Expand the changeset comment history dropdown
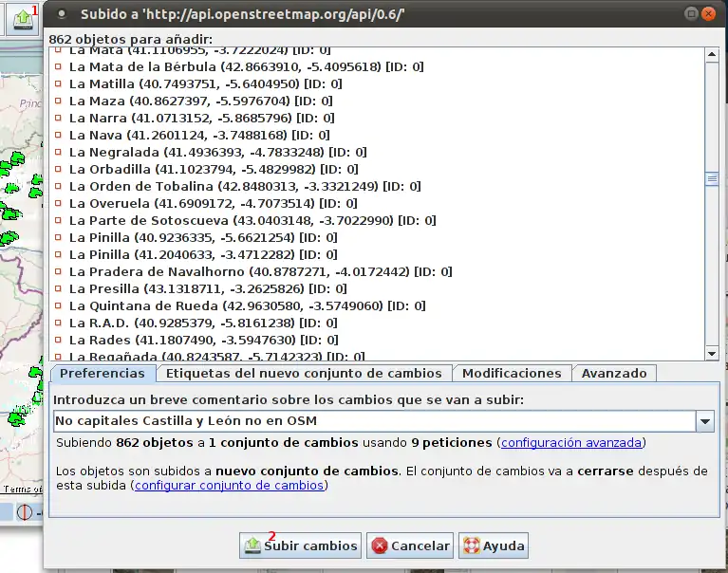Viewport: 728px width, 573px height. (x=705, y=420)
